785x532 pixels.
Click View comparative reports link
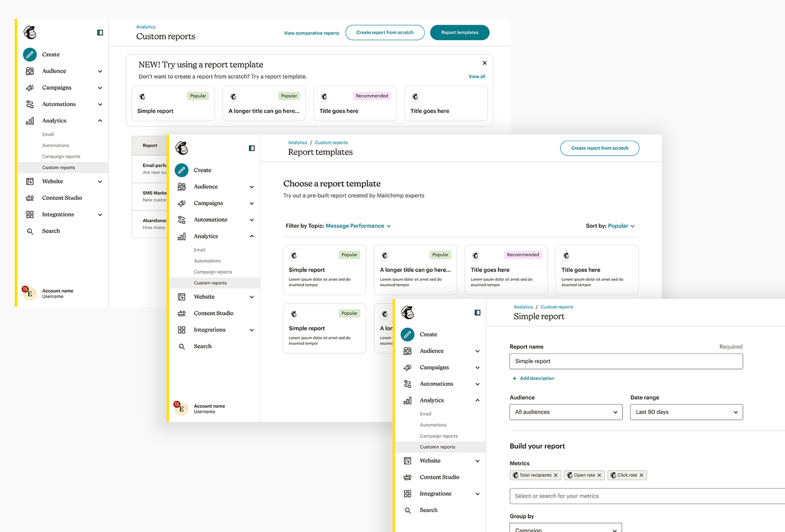(312, 33)
